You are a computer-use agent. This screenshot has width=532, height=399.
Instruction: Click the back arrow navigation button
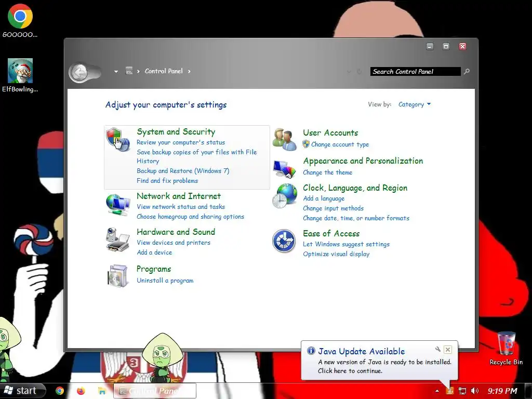point(79,72)
